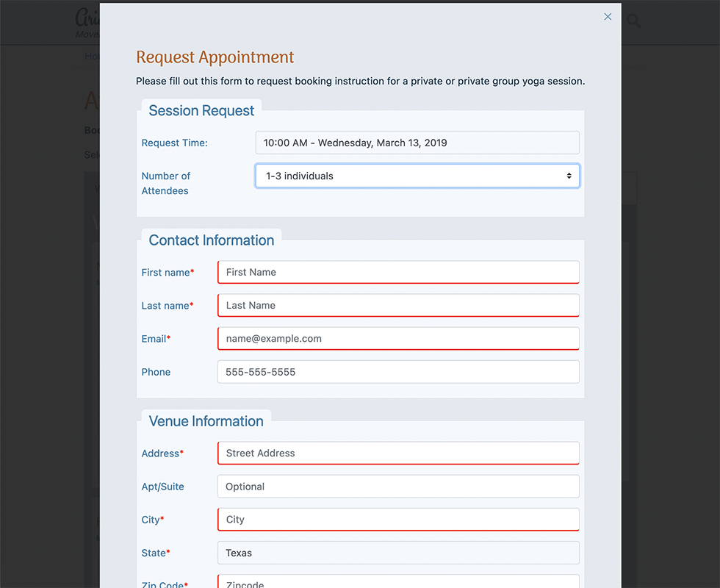Screen dimensions: 720x588
Task: Click the dimmed search magnifier icon
Action: pos(633,21)
